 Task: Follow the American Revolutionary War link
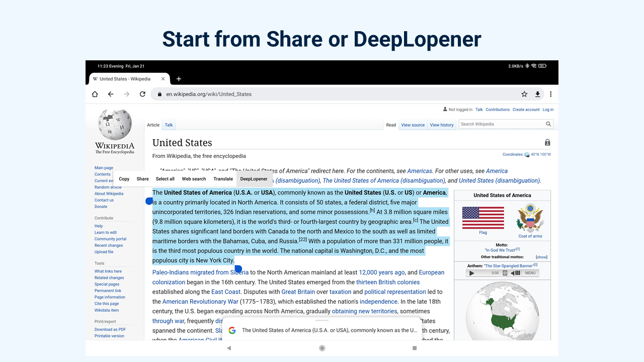pos(200,302)
